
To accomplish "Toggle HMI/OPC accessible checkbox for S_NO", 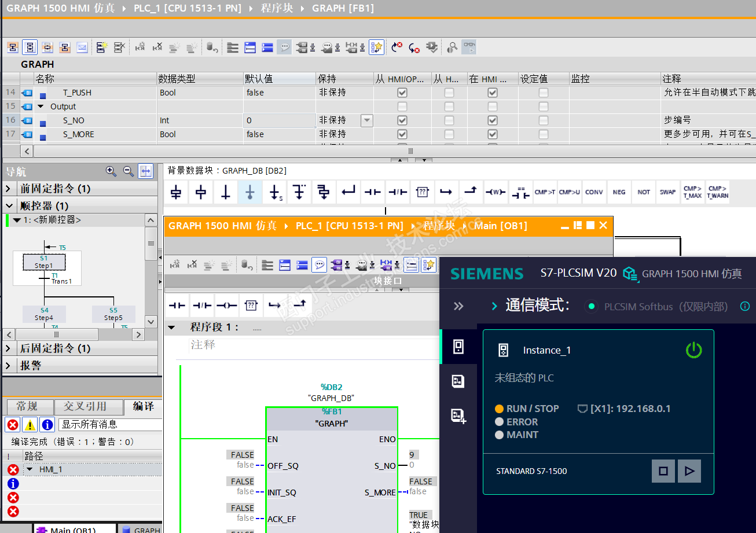I will tap(402, 120).
